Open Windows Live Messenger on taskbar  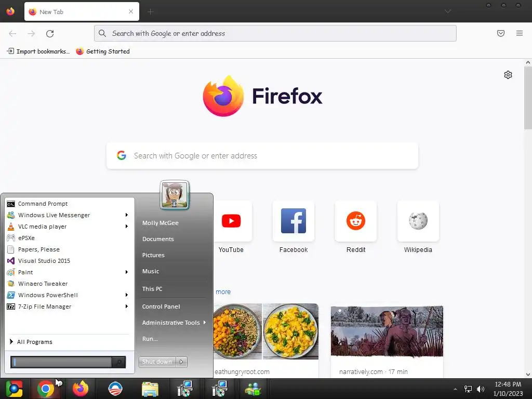pyautogui.click(x=253, y=389)
